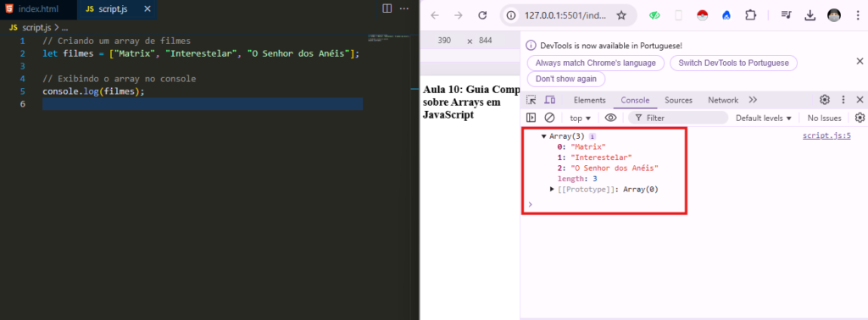Open DevTools settings gear icon
The width and height of the screenshot is (868, 320).
825,100
